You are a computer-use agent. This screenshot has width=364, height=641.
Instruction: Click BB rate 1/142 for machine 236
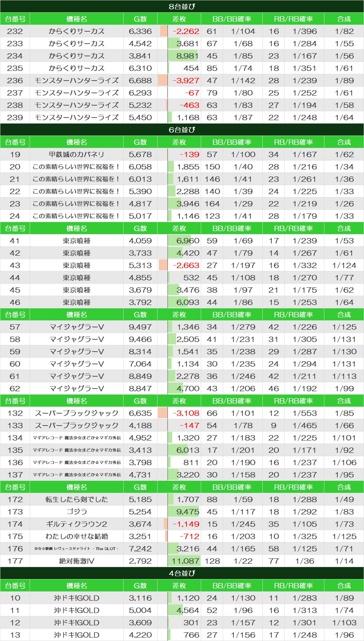pyautogui.click(x=243, y=81)
